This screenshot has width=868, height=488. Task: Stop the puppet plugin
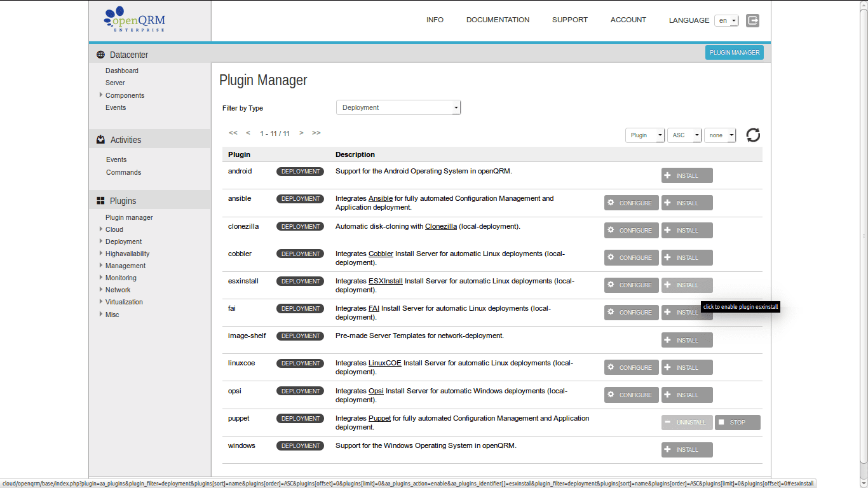[x=737, y=422]
